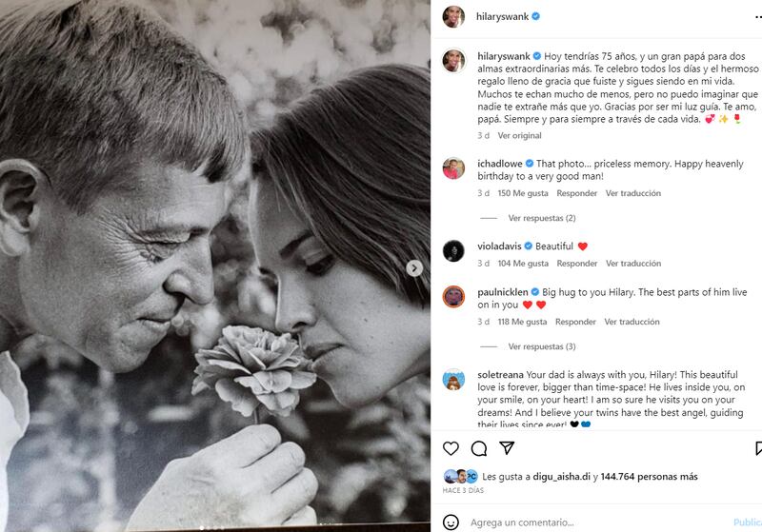Show original caption with 'Ver original'
The width and height of the screenshot is (762, 532).
tap(519, 136)
